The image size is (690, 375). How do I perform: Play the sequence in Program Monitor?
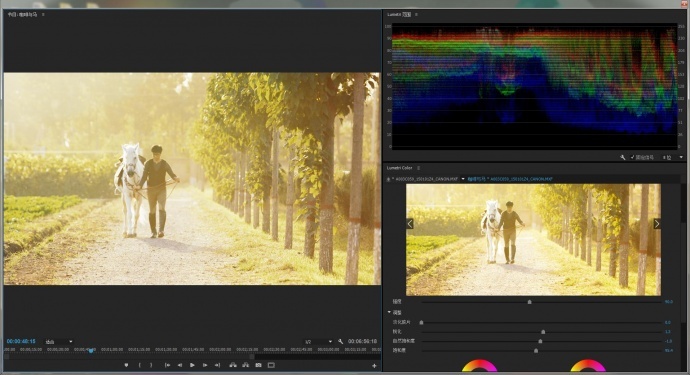coord(192,365)
